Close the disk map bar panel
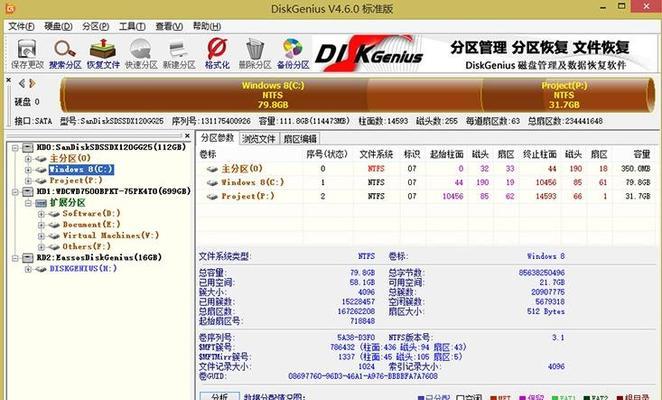 [x=9, y=79]
